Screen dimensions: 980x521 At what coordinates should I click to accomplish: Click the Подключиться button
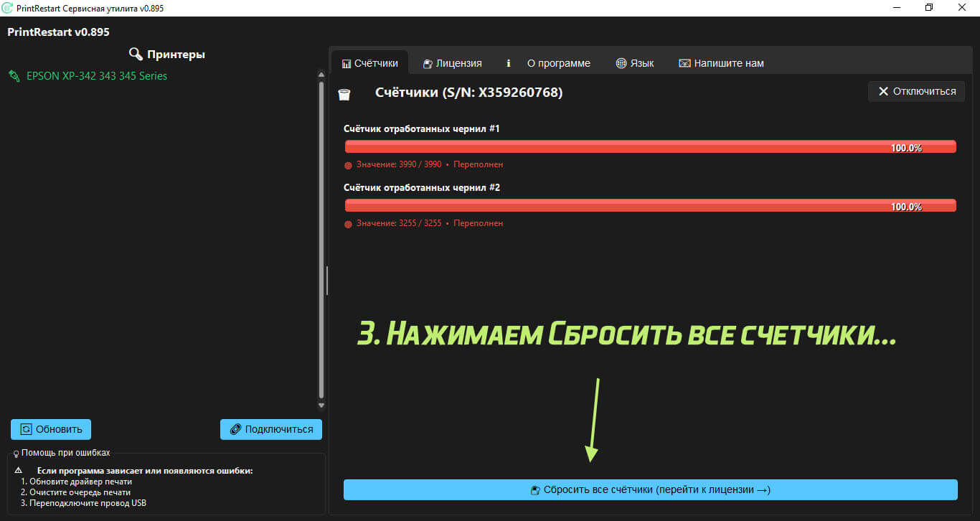point(271,429)
